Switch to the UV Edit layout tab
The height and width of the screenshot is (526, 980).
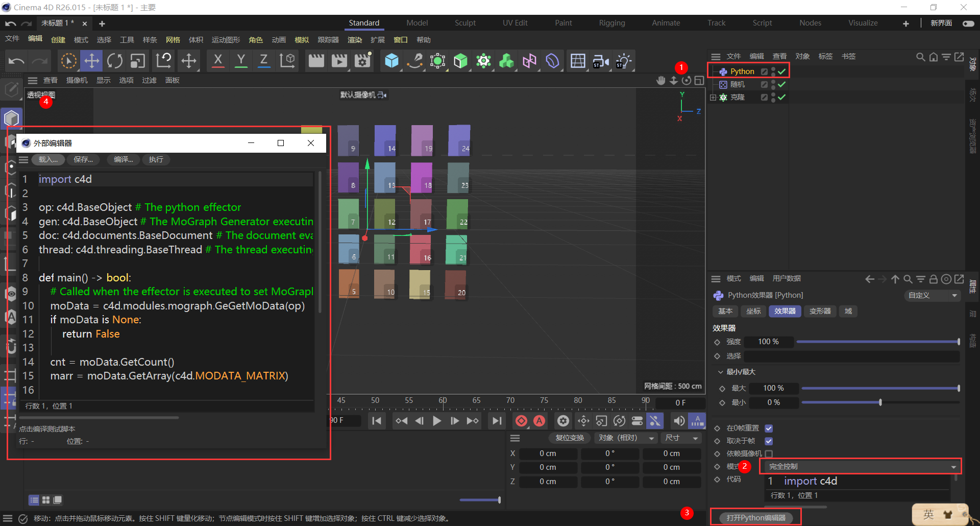coord(515,23)
